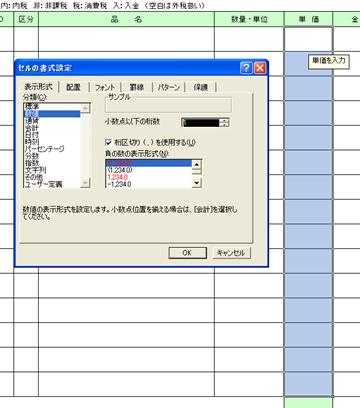Image resolution: width=360 pixels, height=408 pixels.
Task: Confirm with the OK button
Action: (188, 253)
